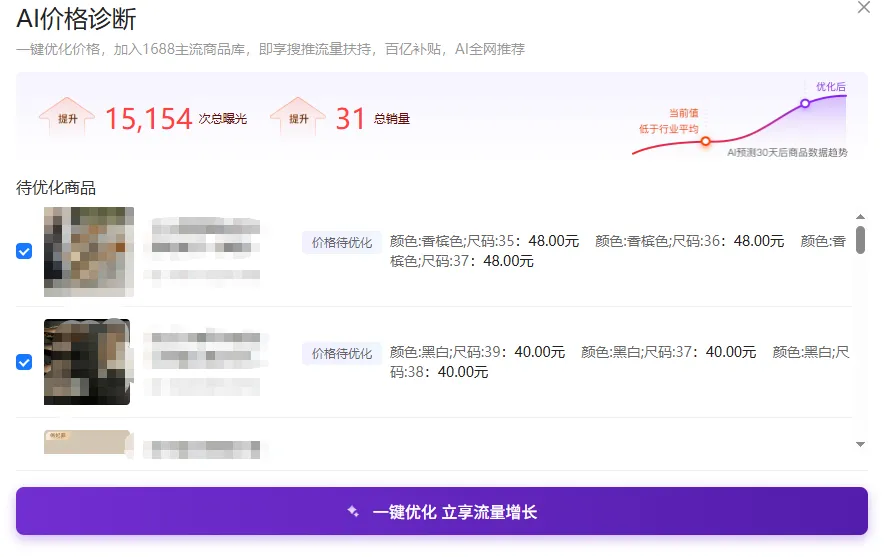Viewport: 884px width, 557px height.
Task: Click the 优化后 chart label
Action: point(830,86)
